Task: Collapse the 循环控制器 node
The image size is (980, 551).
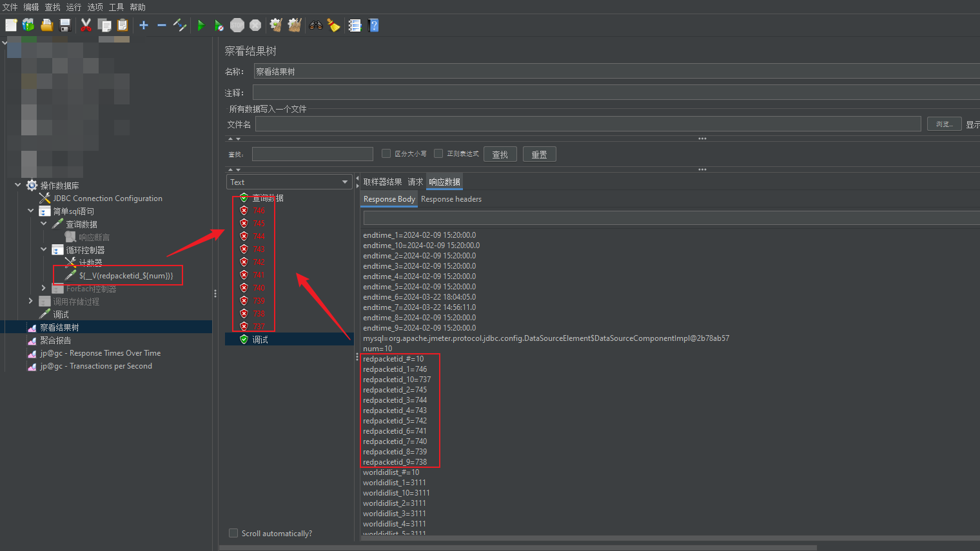Action: [43, 249]
